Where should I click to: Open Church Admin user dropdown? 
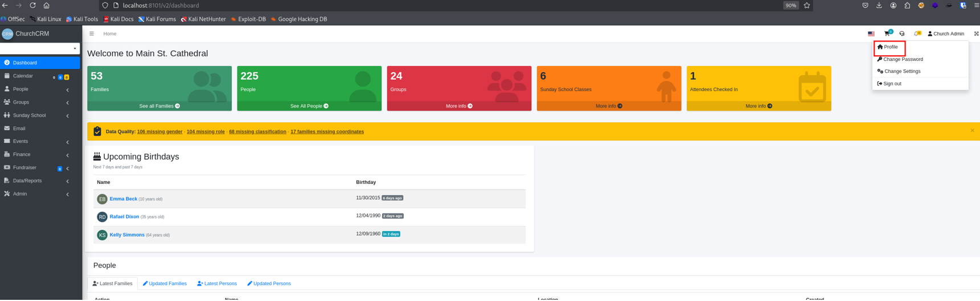946,34
